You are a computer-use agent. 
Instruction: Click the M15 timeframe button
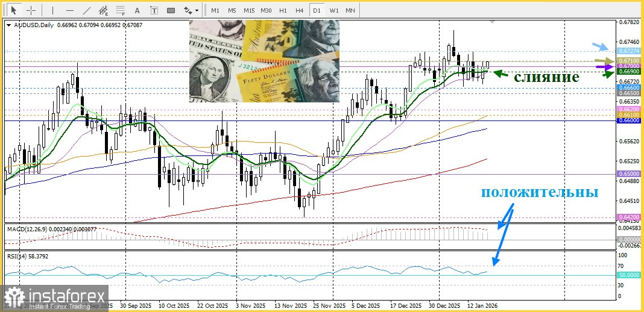pos(249,10)
